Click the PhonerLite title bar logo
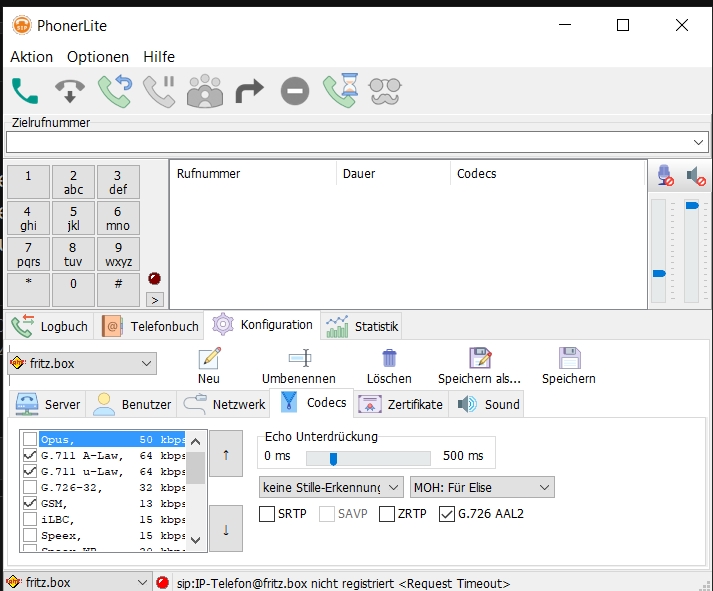 pyautogui.click(x=22, y=25)
